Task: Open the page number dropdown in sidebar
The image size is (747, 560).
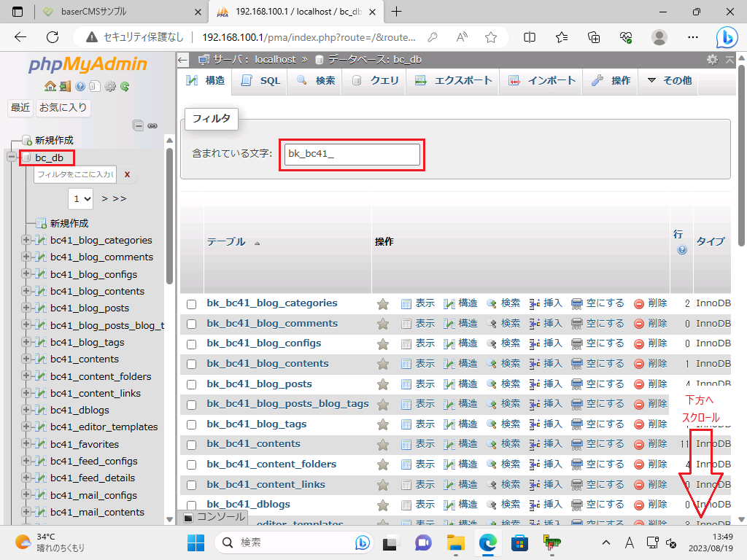Action: click(81, 198)
